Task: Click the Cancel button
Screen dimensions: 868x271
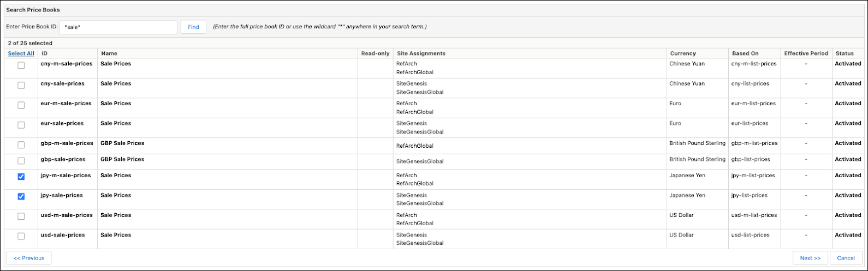Action: coord(846,258)
